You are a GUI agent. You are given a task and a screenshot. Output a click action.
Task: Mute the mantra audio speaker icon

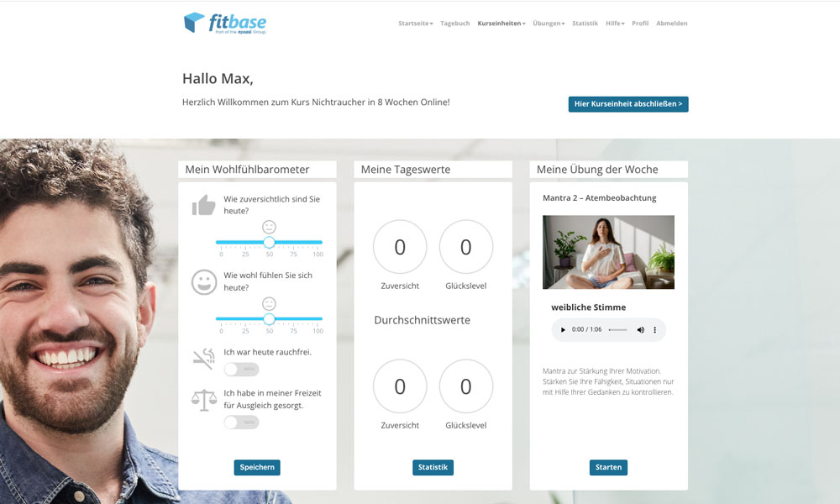pyautogui.click(x=640, y=329)
